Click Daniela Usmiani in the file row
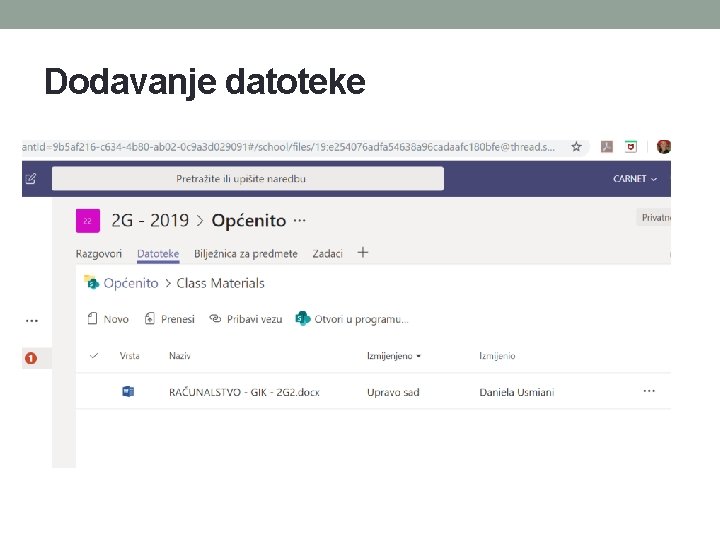Viewport: 720px width, 540px height. pyautogui.click(x=517, y=392)
